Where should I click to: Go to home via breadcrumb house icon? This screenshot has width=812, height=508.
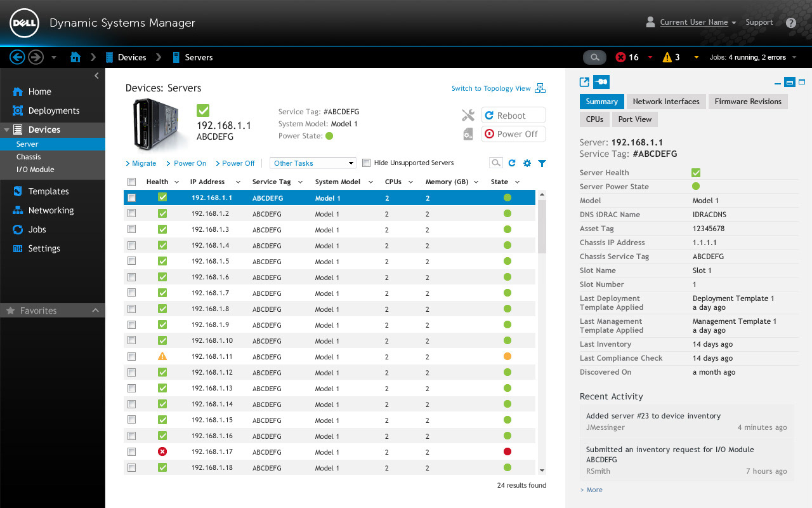(75, 57)
